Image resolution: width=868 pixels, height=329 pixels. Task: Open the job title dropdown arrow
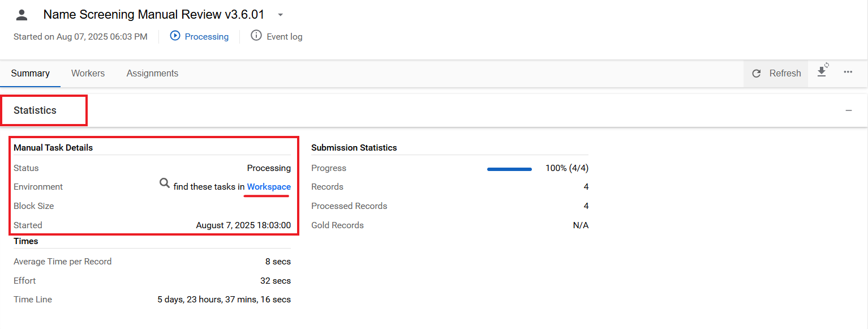click(x=280, y=15)
